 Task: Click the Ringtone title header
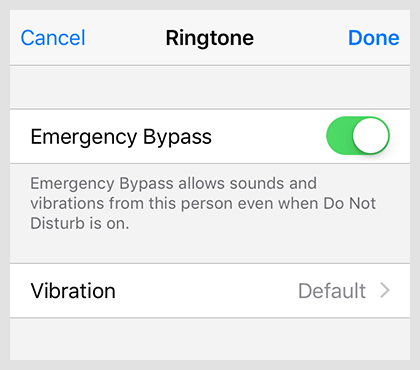click(x=210, y=38)
